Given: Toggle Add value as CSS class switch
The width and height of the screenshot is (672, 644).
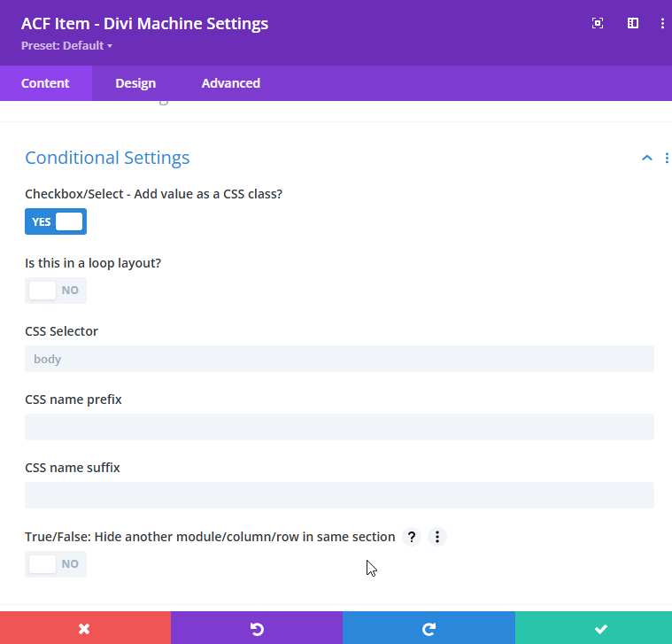Looking at the screenshot, I should 56,221.
